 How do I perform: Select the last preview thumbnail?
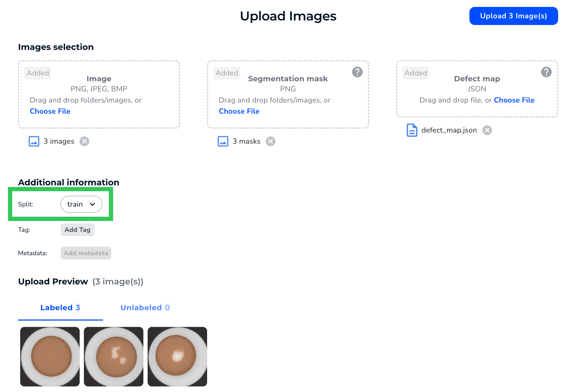177,357
